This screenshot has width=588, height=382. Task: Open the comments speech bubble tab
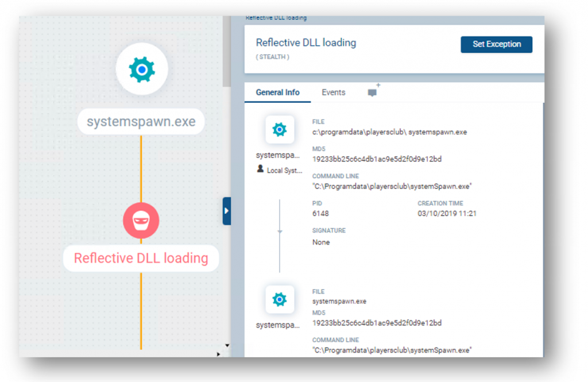372,92
